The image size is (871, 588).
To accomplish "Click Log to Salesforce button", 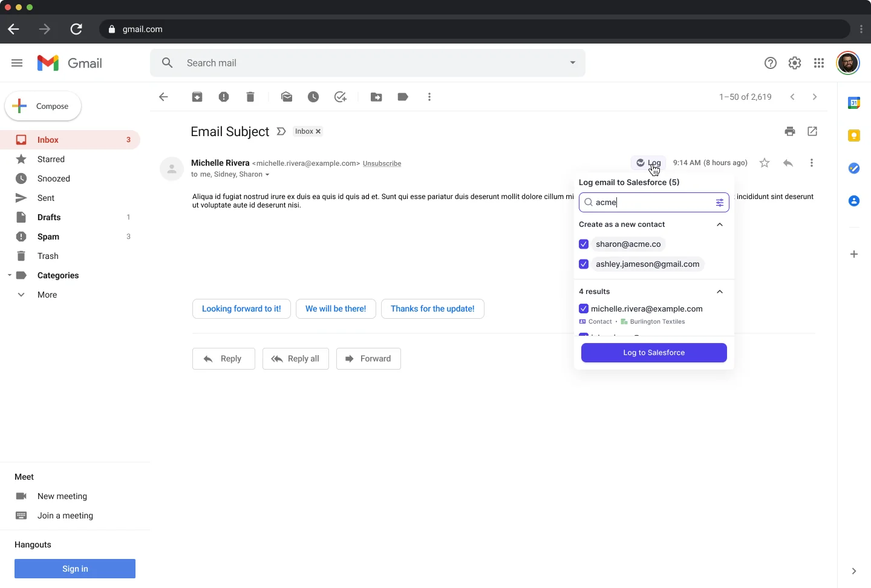I will [654, 353].
